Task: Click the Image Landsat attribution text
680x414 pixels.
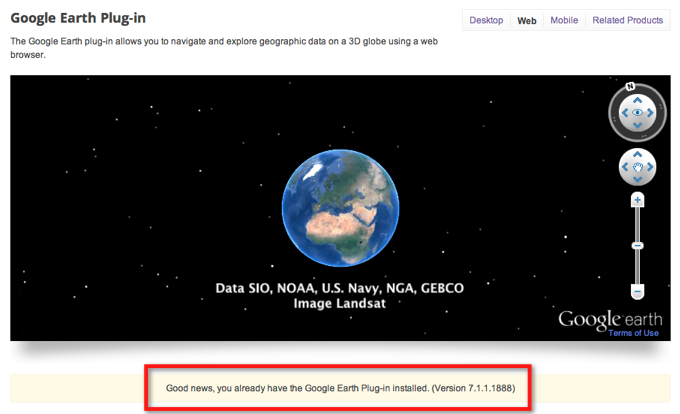Action: click(340, 303)
